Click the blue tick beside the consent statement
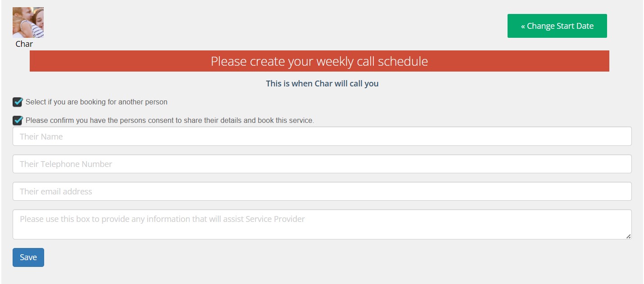 point(18,120)
